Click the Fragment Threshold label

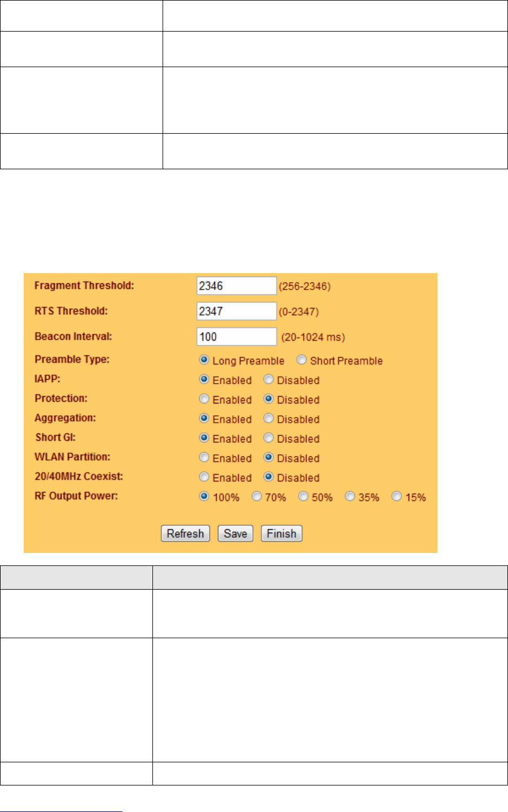point(85,286)
